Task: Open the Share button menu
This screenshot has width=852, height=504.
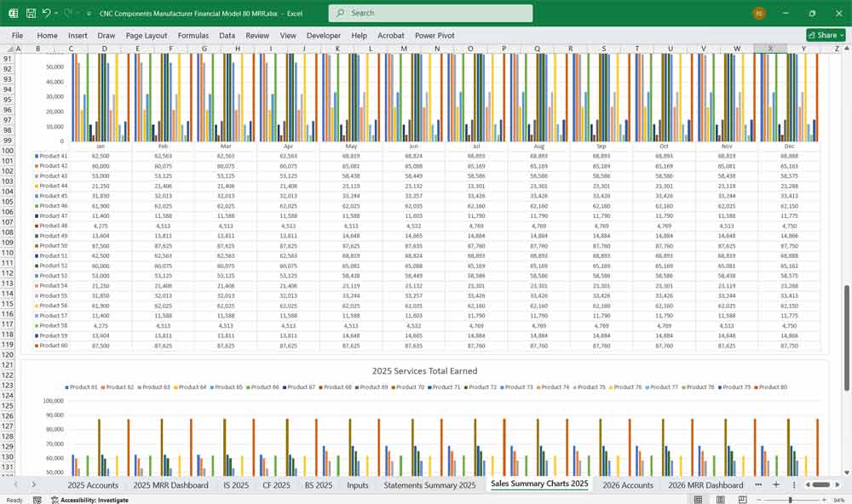Action: pyautogui.click(x=826, y=35)
